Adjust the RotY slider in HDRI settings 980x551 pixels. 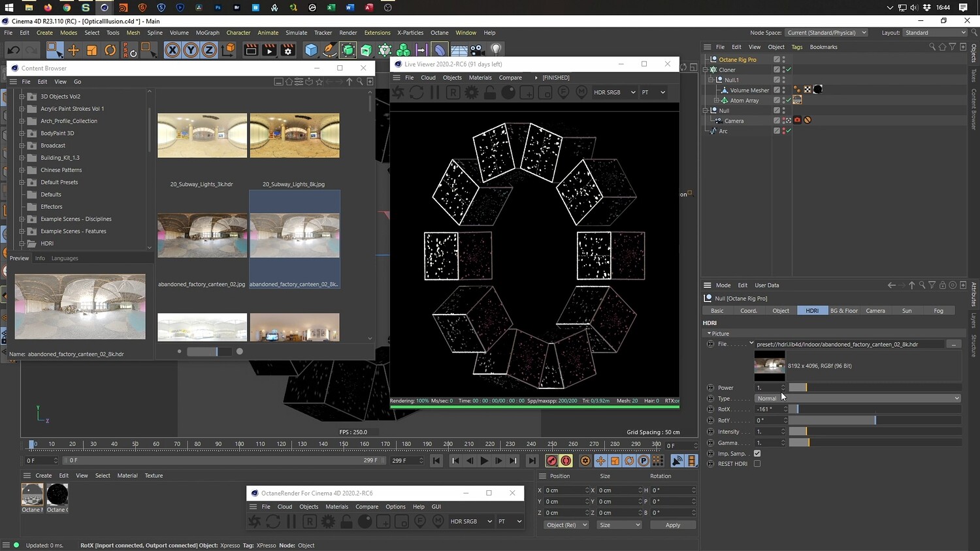coord(875,420)
